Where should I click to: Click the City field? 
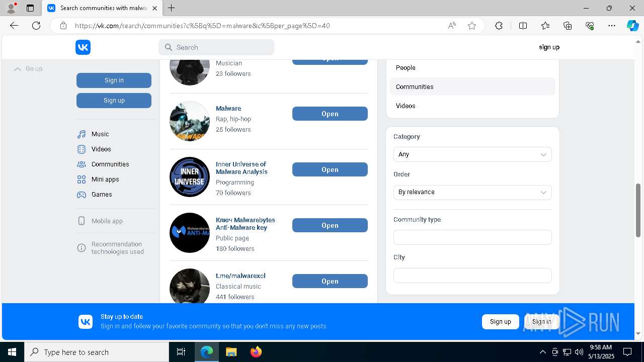click(472, 276)
